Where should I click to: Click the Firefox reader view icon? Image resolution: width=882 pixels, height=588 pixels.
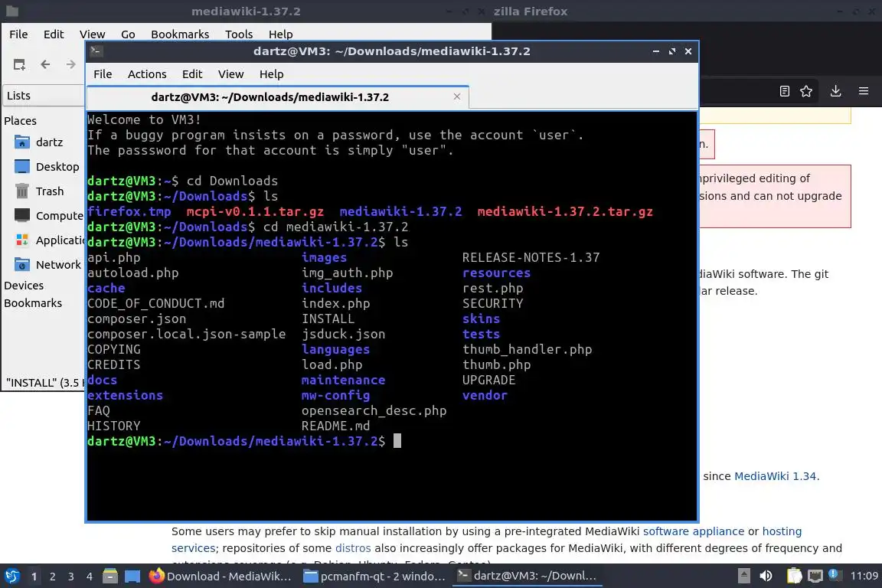tap(785, 91)
